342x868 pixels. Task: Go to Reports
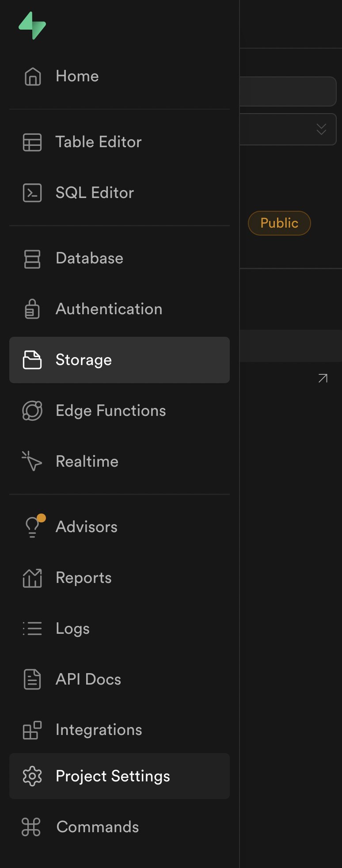[84, 578]
